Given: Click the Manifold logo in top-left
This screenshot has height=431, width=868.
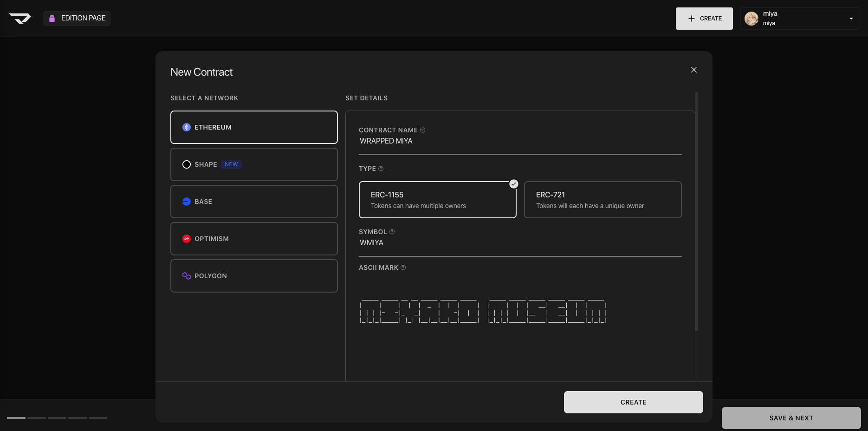Looking at the screenshot, I should pyautogui.click(x=20, y=18).
